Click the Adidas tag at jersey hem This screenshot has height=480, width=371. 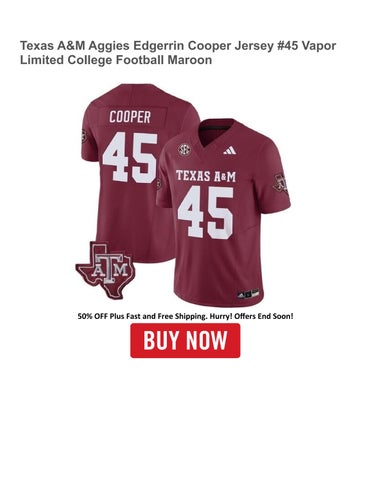pyautogui.click(x=248, y=294)
